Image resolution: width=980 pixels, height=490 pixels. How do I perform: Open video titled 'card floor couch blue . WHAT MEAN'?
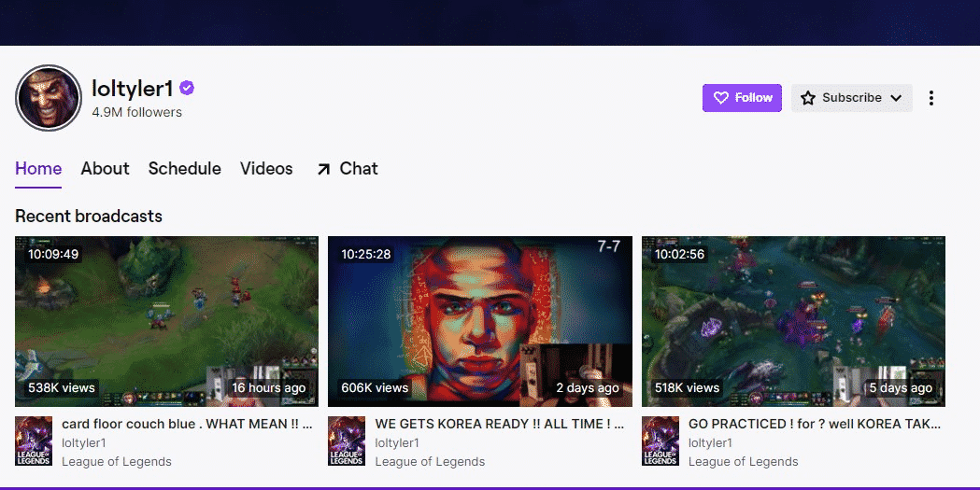point(187,424)
